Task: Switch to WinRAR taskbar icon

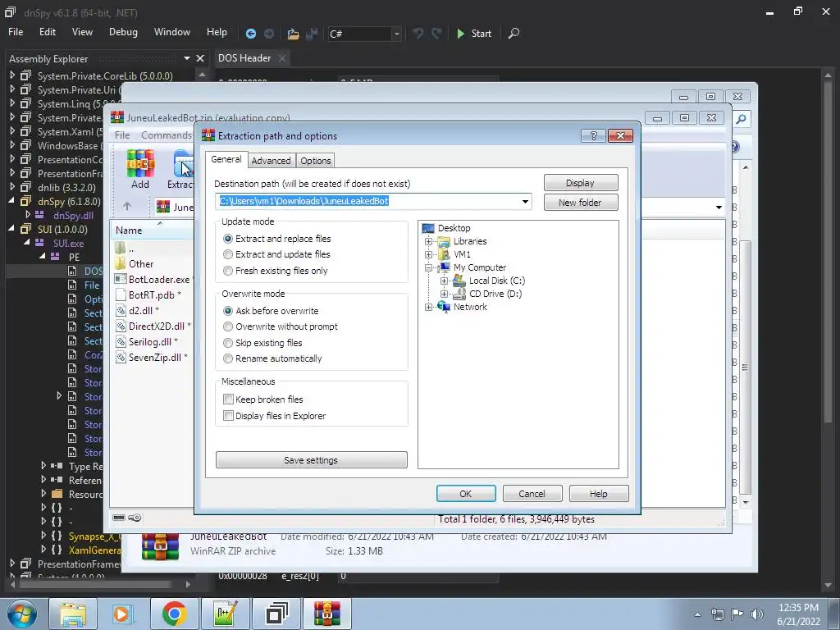Action: coord(327,614)
